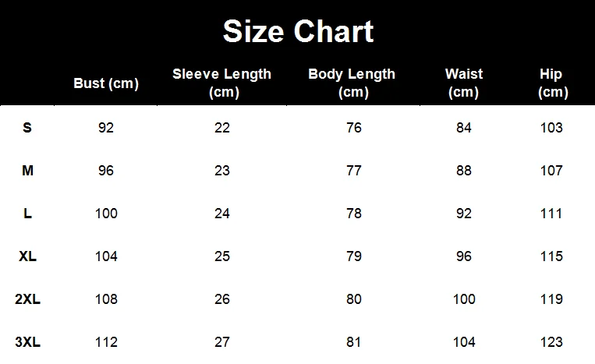Screen dimensions: 595x364
Task: Select the Sleeve Length (cm) column header
Action: (222, 83)
